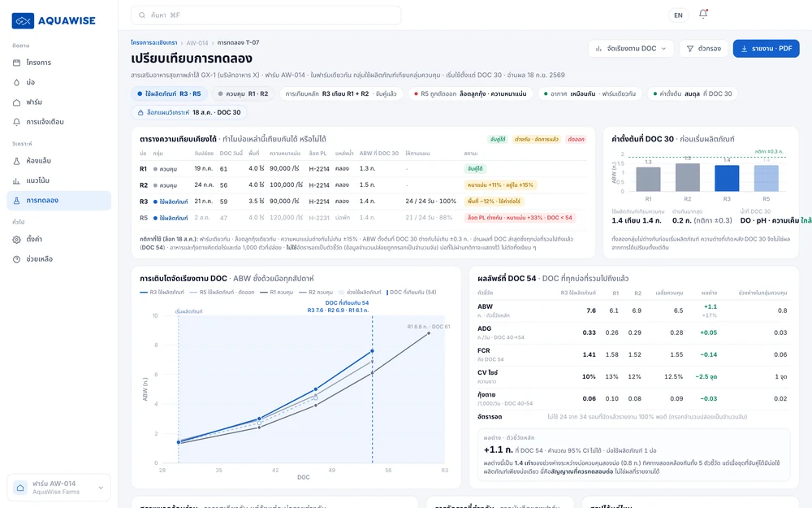This screenshot has height=508, width=812.
Task: Toggle R5 ใช้ผลิตภัณฑ์ · ตัดออก legend series
Action: coord(222,293)
